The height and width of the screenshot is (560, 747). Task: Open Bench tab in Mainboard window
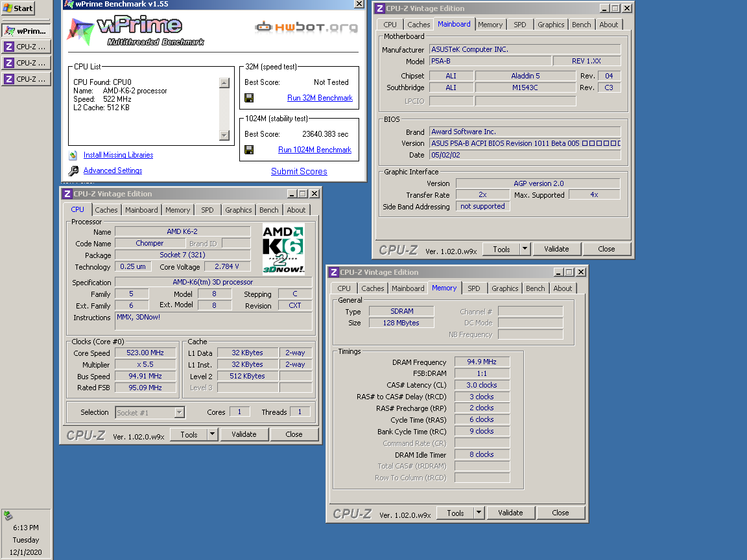pyautogui.click(x=581, y=25)
